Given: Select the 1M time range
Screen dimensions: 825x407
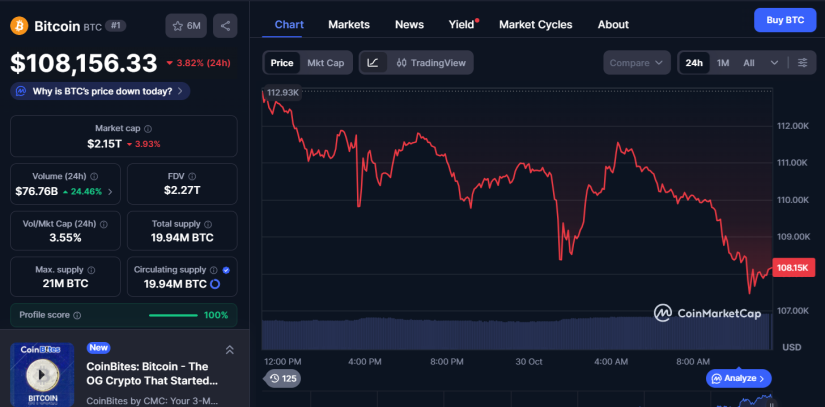Looking at the screenshot, I should pos(723,63).
